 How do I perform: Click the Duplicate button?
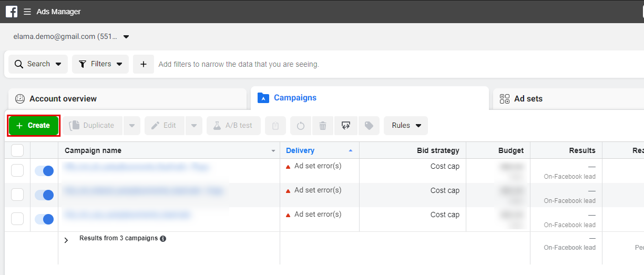click(x=93, y=126)
